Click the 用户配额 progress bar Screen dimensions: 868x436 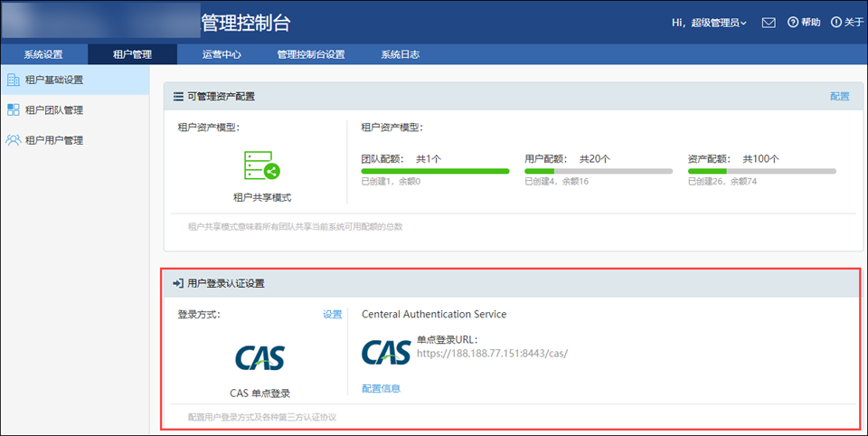[599, 170]
